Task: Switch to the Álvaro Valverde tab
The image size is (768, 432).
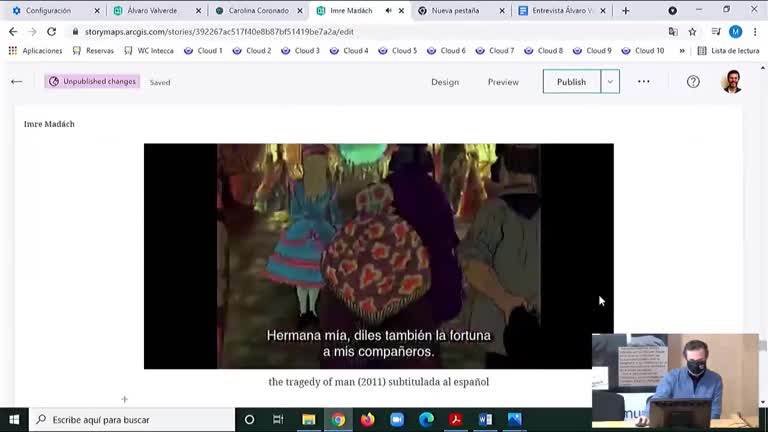Action: coord(157,10)
